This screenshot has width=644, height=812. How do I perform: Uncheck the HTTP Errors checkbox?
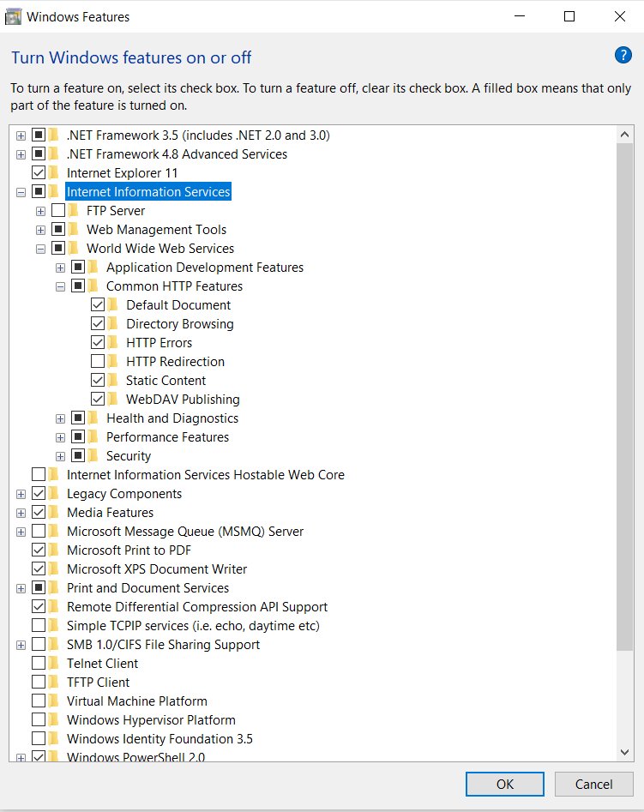[x=98, y=342]
